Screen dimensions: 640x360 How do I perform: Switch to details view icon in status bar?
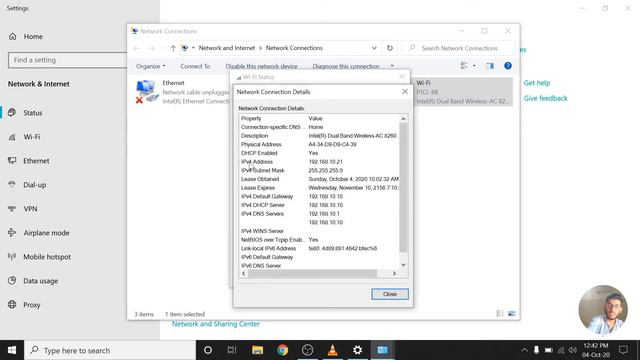(500, 313)
